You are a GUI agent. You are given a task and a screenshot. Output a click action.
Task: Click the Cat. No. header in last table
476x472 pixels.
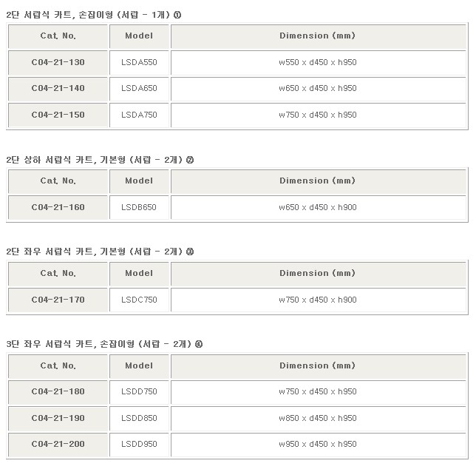tap(58, 366)
